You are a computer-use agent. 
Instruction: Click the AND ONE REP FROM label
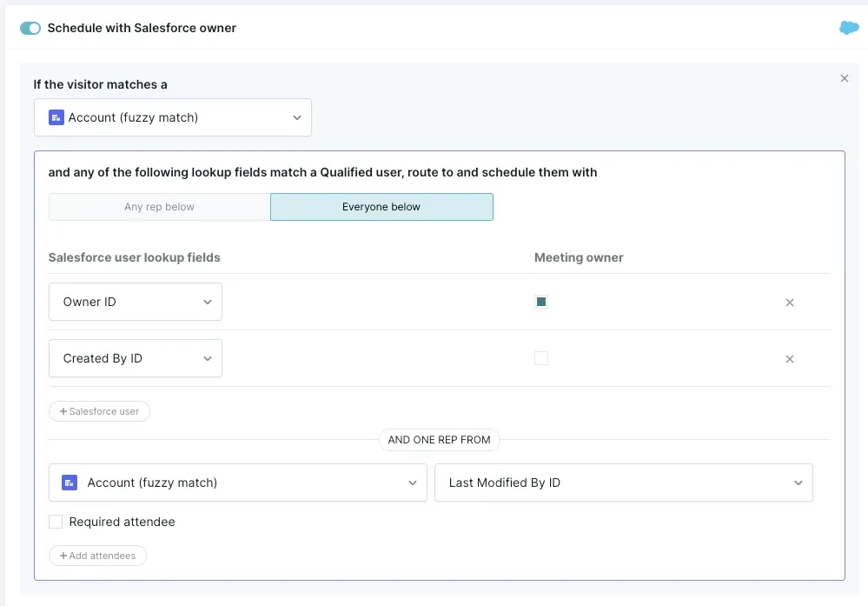[x=439, y=440]
